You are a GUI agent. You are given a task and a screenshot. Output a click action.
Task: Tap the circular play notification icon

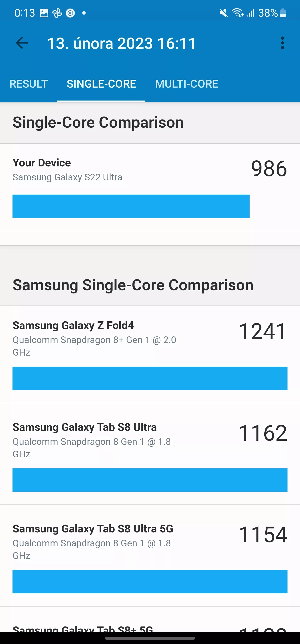tap(70, 13)
